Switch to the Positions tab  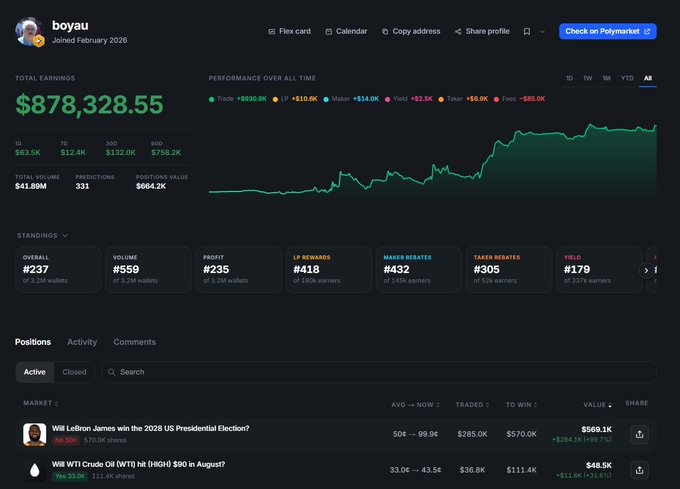(x=33, y=342)
